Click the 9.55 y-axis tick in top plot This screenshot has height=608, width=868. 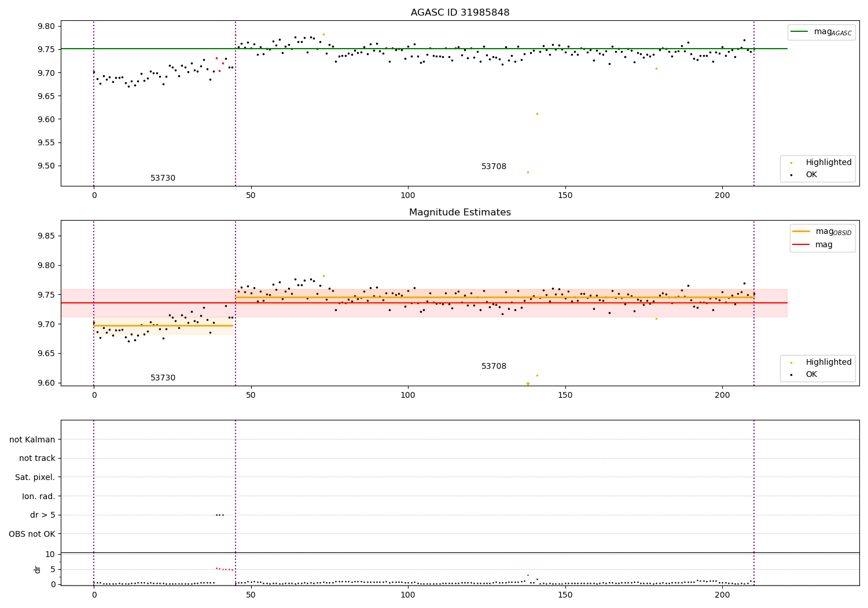[45, 142]
